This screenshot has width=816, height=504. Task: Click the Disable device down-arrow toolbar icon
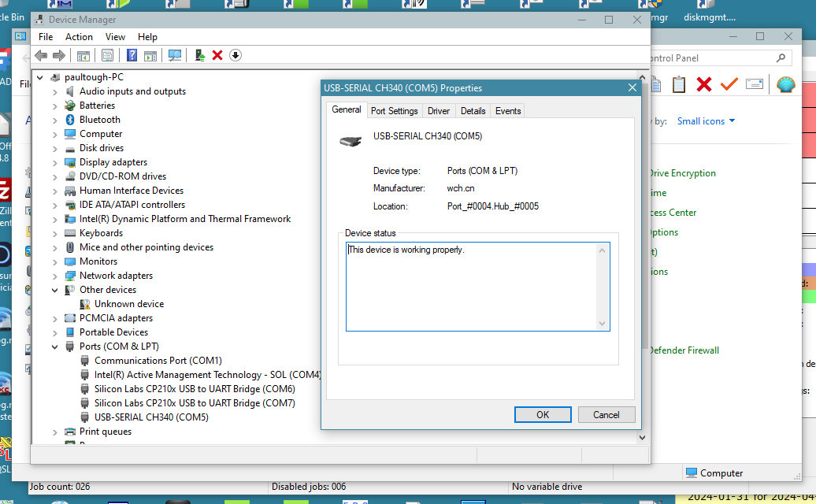(236, 55)
